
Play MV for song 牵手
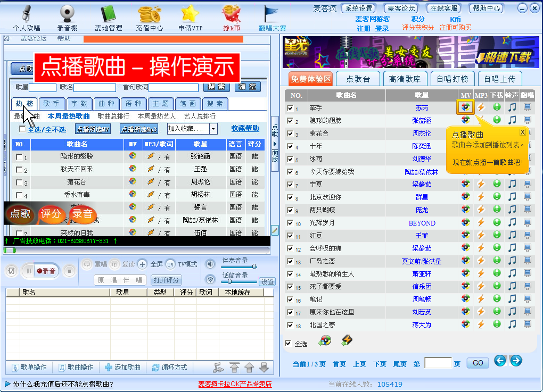tap(465, 107)
